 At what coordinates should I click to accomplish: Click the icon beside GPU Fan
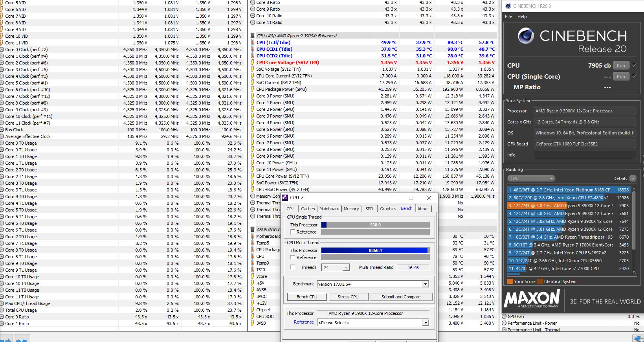(x=504, y=316)
